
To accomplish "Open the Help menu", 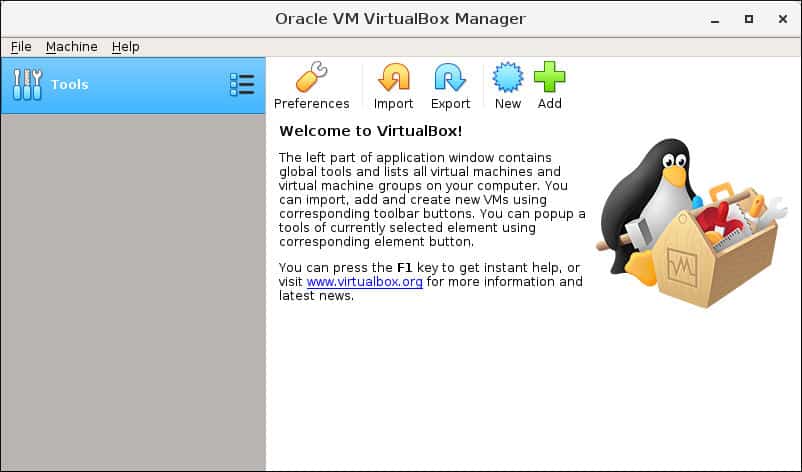I will coord(126,47).
